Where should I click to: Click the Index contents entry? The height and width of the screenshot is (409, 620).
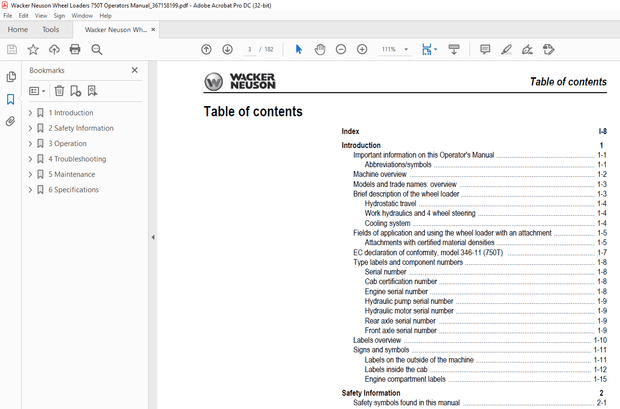point(350,131)
